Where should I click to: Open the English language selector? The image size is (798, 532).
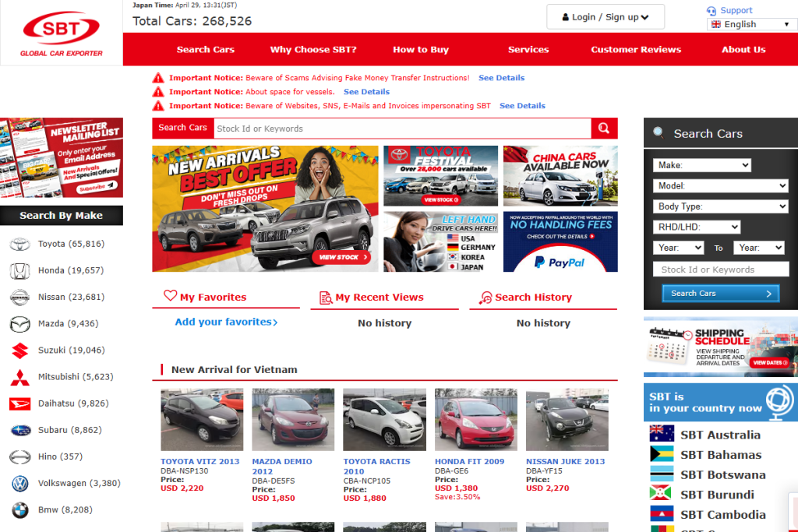(x=750, y=24)
